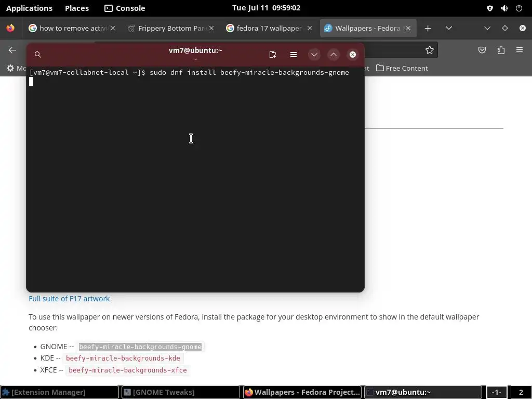Switch to workspace -1- in bottom panel
Image resolution: width=532 pixels, height=399 pixels.
pos(496,392)
